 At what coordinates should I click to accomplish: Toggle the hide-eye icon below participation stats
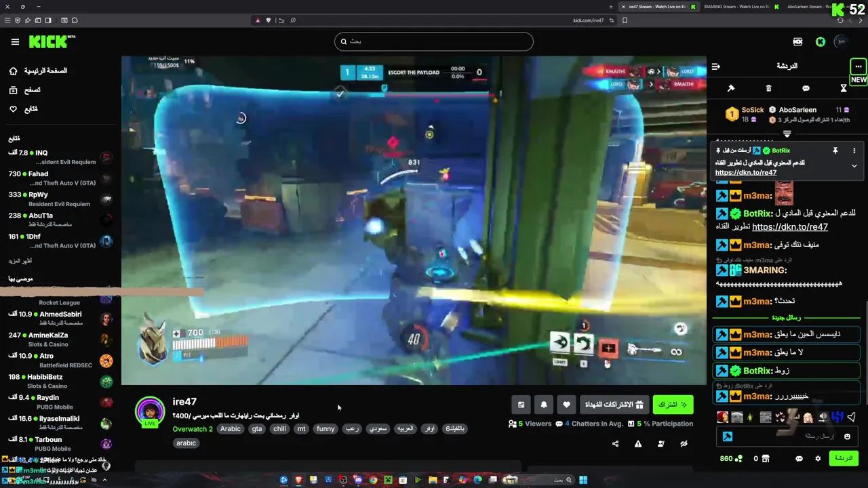pyautogui.click(x=684, y=444)
